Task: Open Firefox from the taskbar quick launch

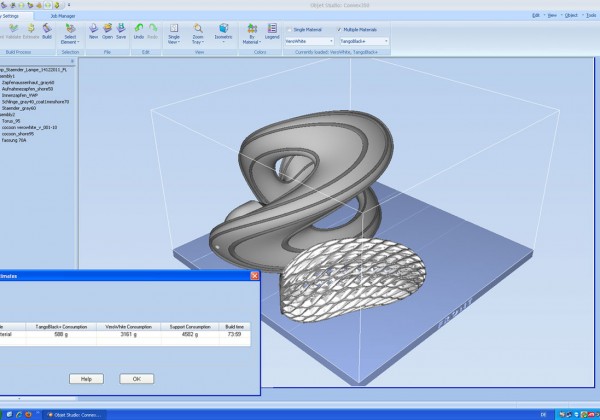Action: (28, 415)
